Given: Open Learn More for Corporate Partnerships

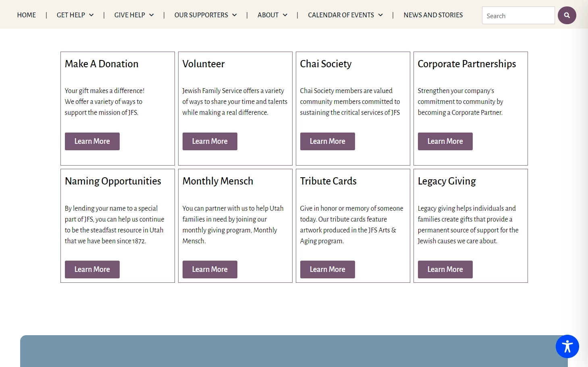Looking at the screenshot, I should pos(445,141).
